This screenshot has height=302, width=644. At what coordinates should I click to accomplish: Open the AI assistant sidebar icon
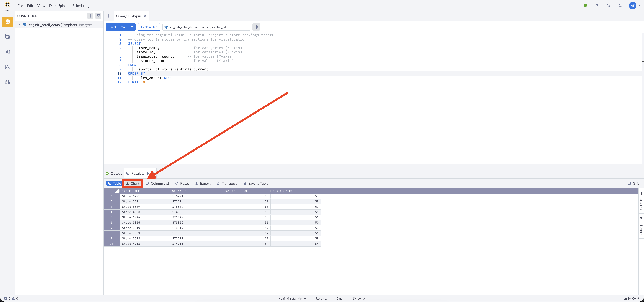[8, 52]
